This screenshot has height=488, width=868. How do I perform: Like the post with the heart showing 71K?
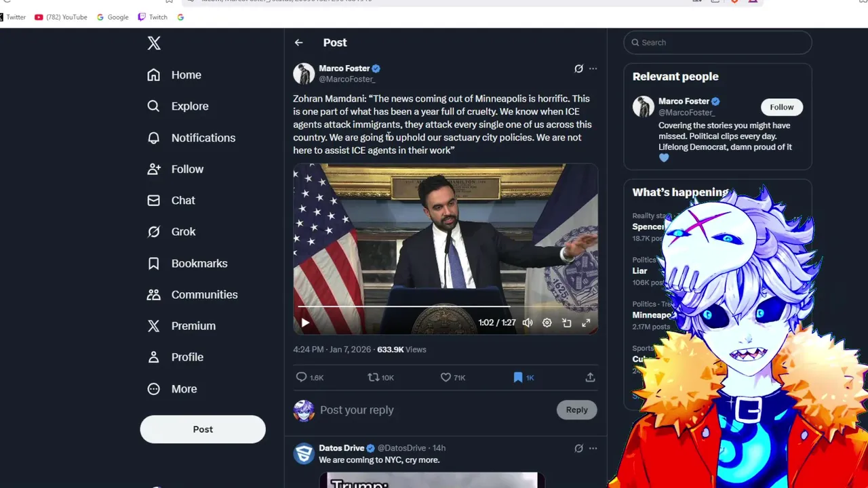point(453,378)
